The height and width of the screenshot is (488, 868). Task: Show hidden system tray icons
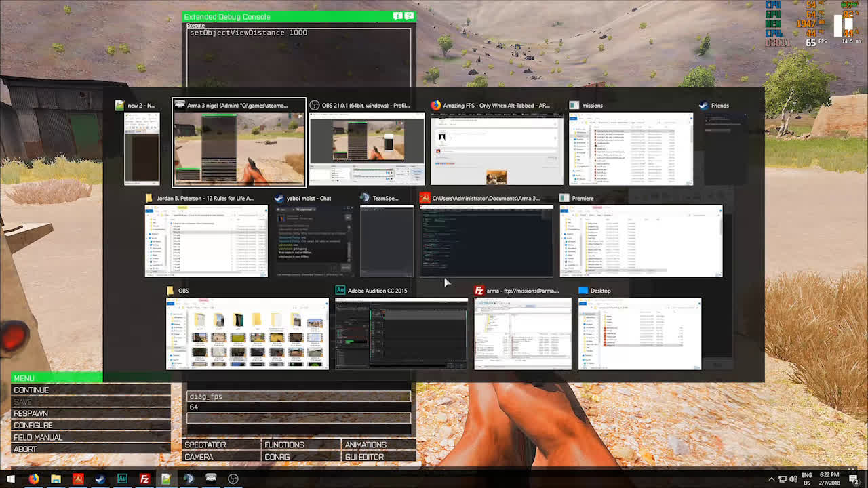pyautogui.click(x=771, y=479)
